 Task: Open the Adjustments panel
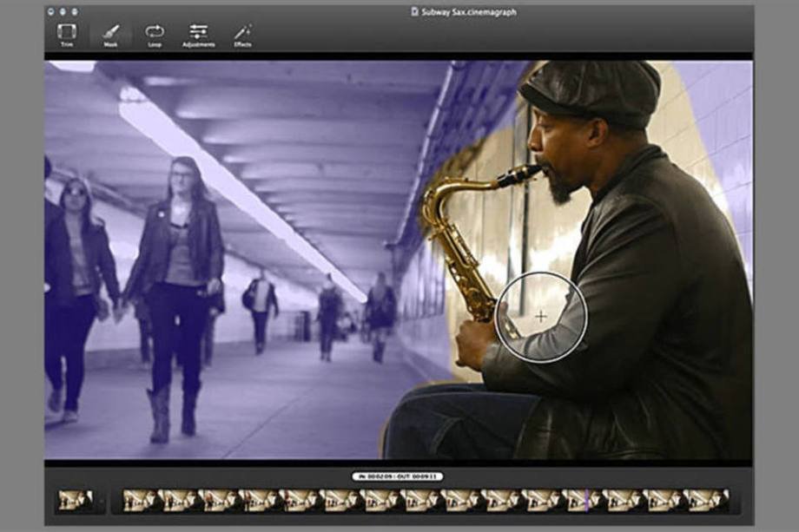[199, 33]
